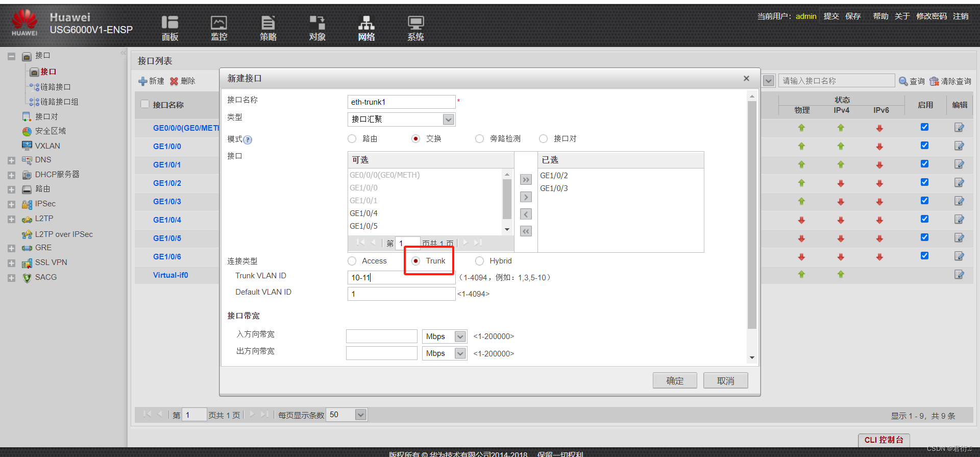This screenshot has height=457, width=980.
Task: Expand the IPSec tree node
Action: pyautogui.click(x=11, y=205)
